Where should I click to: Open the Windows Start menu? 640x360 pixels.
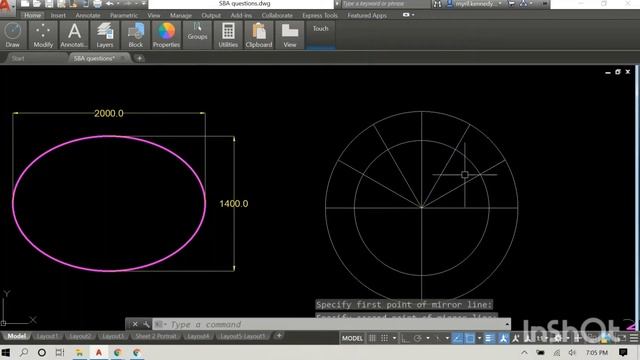(x=6, y=353)
